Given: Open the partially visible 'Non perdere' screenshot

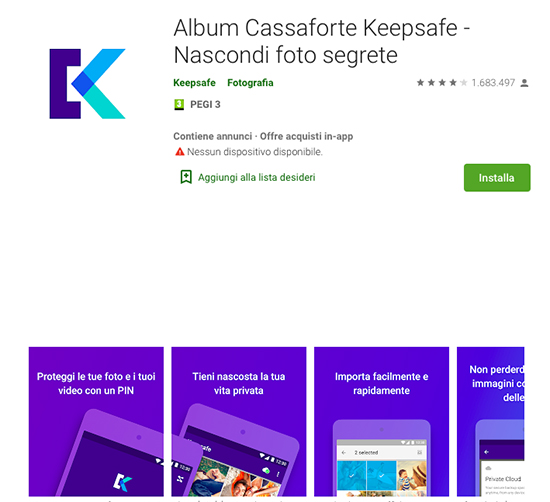Looking at the screenshot, I should [x=490, y=421].
